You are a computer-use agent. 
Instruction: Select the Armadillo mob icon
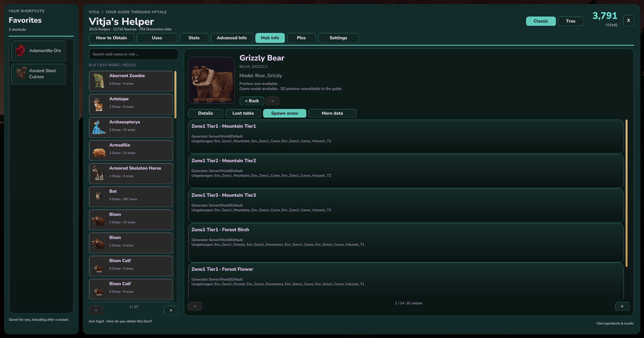pyautogui.click(x=99, y=153)
